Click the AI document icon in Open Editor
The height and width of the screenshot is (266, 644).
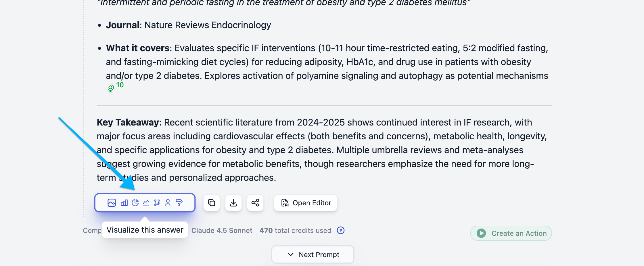[285, 203]
